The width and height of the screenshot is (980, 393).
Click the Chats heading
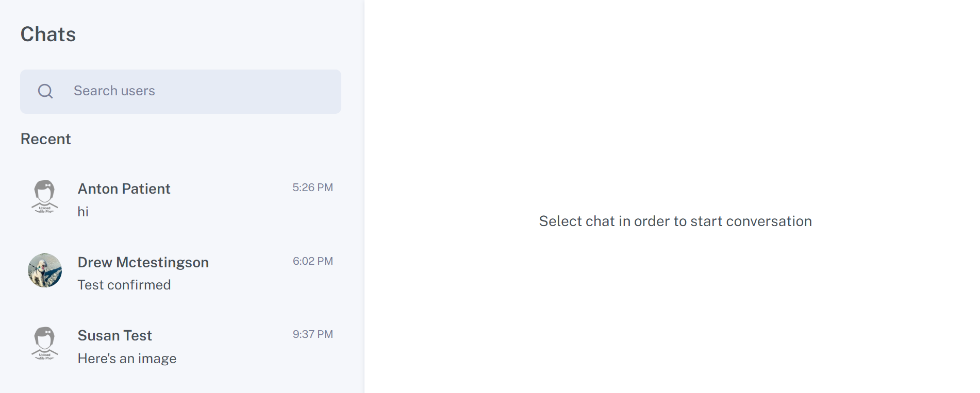48,35
